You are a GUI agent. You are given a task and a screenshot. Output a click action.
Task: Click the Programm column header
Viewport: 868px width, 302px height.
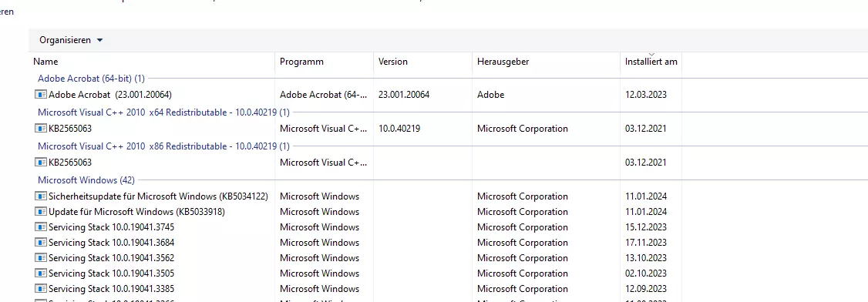click(325, 62)
